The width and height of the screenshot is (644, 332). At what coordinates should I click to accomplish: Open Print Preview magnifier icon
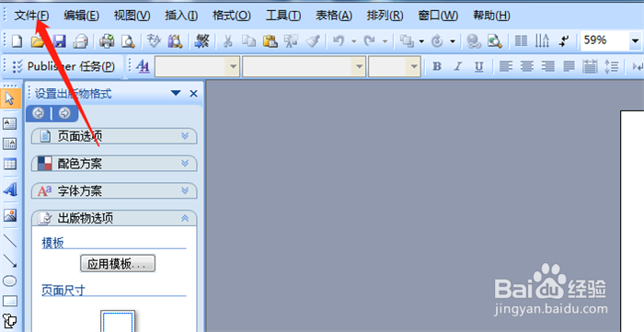(x=129, y=41)
